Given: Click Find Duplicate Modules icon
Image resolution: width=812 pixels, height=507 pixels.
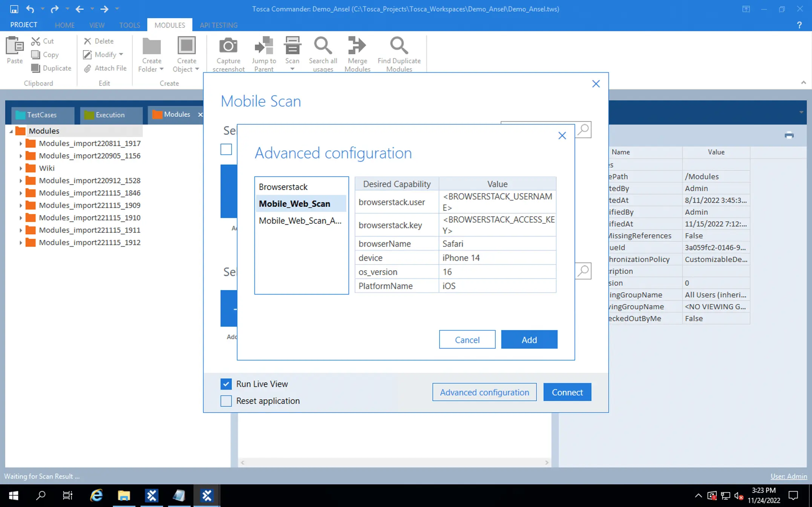Looking at the screenshot, I should pos(399,46).
